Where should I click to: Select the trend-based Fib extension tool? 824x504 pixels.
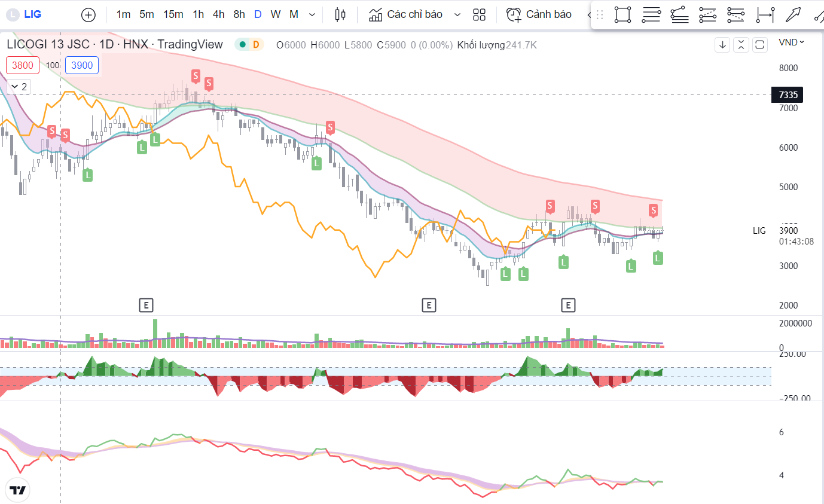tap(679, 15)
